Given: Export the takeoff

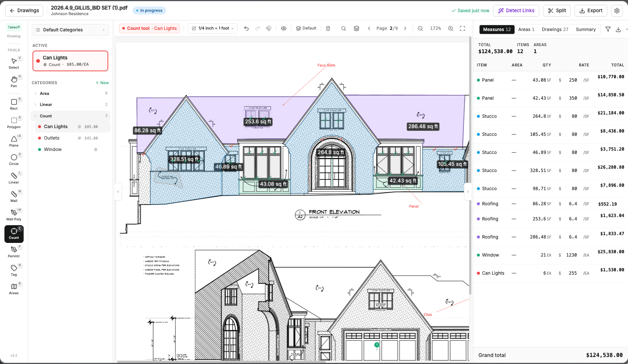Looking at the screenshot, I should [591, 11].
